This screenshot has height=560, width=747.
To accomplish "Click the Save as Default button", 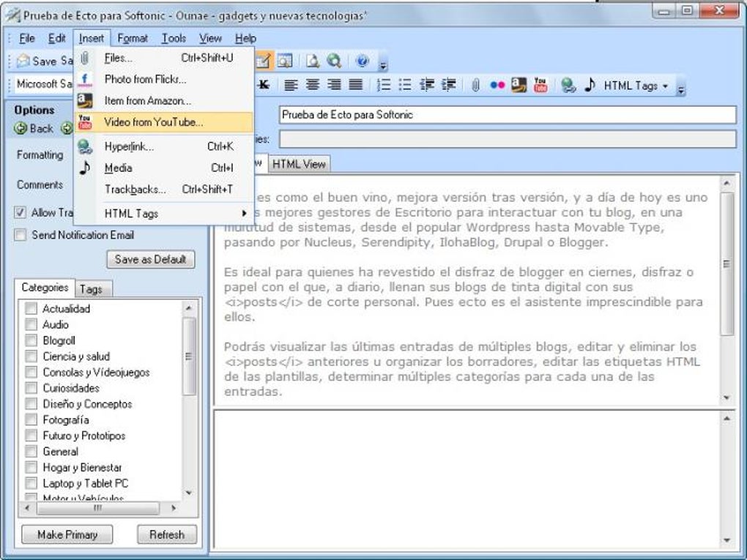I will (151, 260).
